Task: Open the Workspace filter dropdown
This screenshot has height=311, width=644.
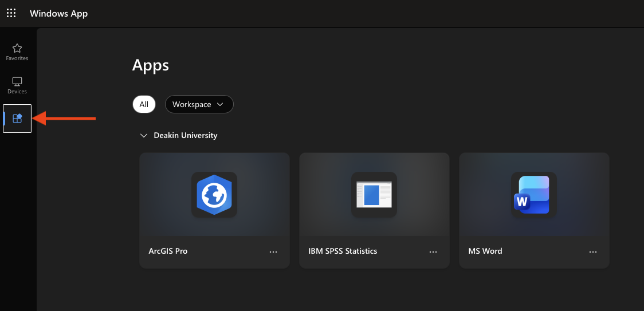Action: click(x=199, y=104)
